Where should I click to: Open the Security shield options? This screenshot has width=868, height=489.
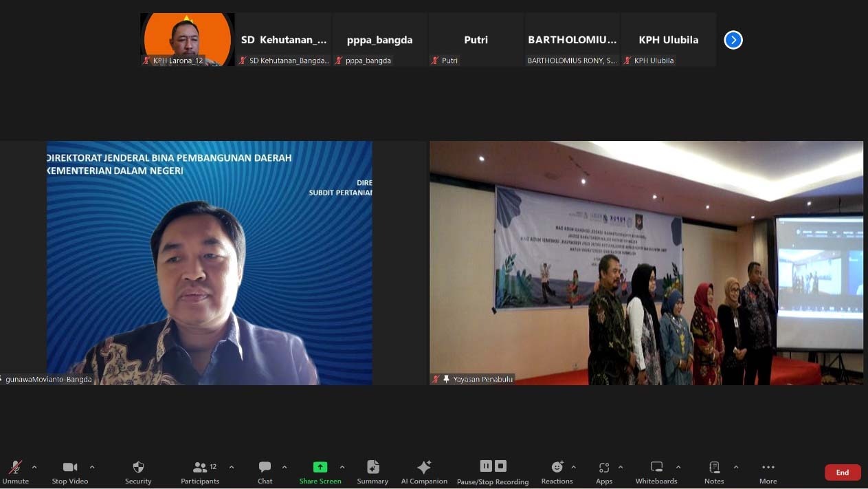pyautogui.click(x=138, y=472)
